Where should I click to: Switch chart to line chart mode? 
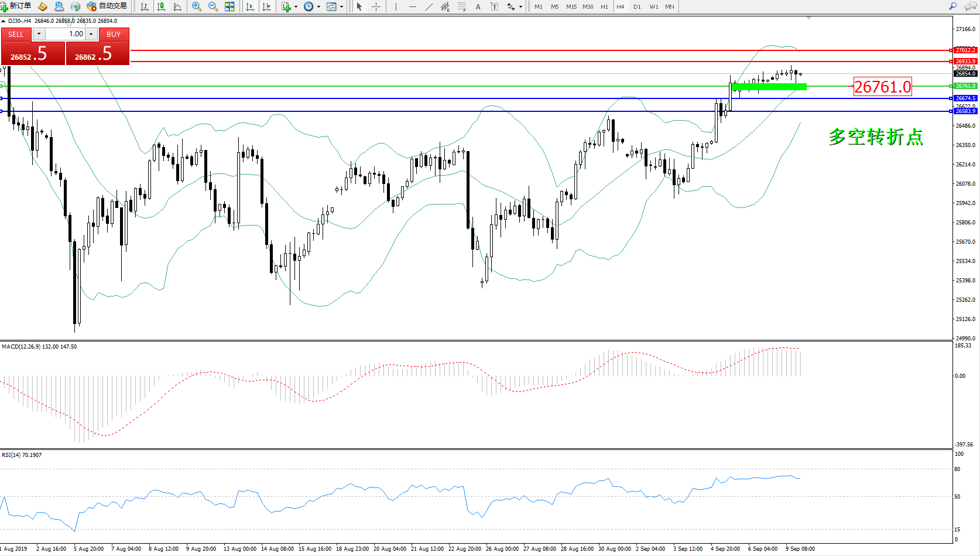pos(177,6)
